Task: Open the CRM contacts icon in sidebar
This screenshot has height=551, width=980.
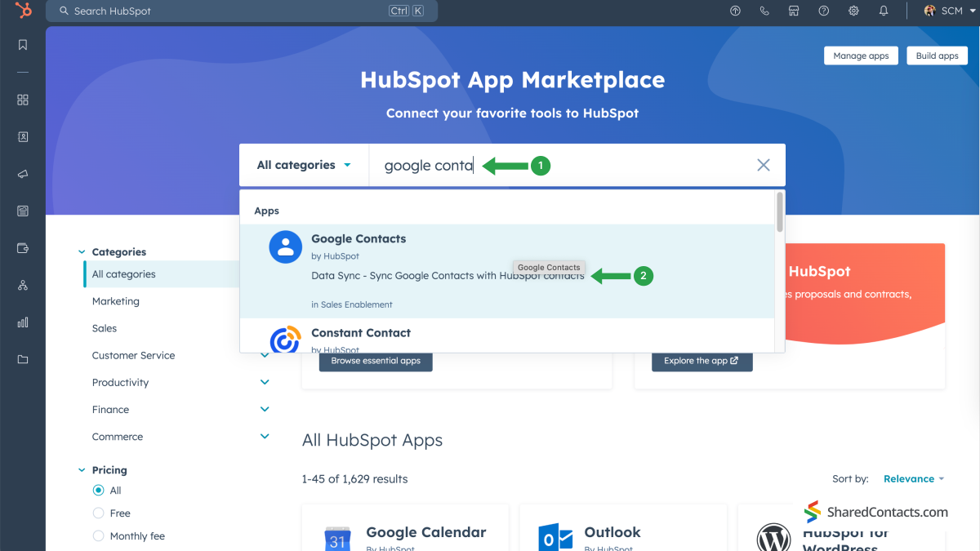Action: point(23,137)
